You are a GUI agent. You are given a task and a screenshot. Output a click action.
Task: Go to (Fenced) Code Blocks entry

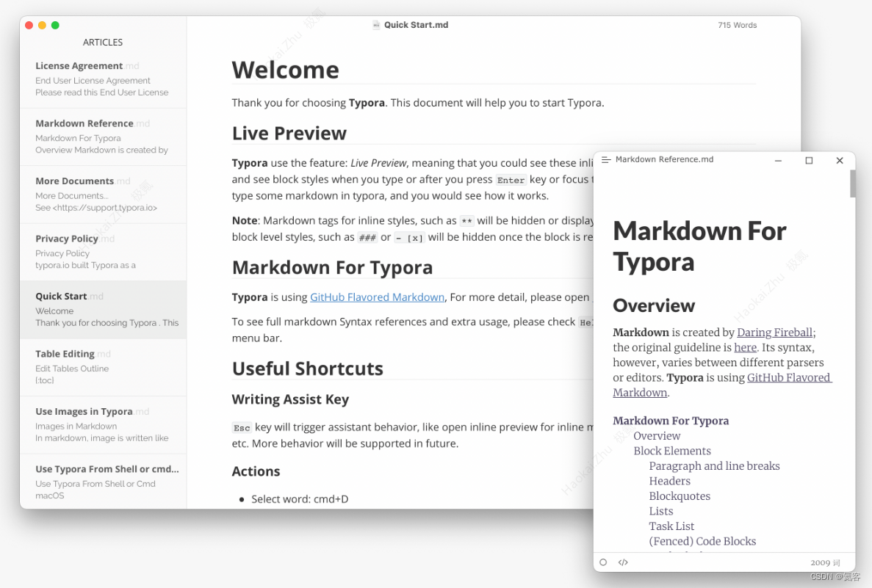click(702, 541)
